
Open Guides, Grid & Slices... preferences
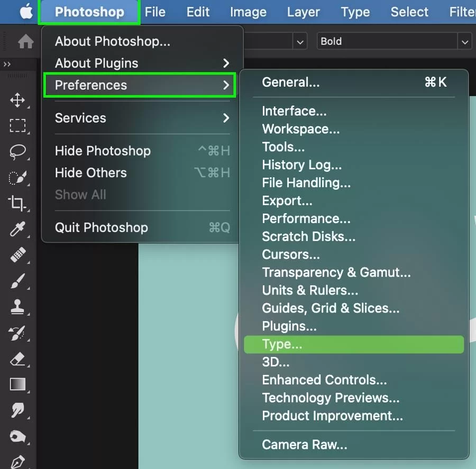pyautogui.click(x=354, y=308)
